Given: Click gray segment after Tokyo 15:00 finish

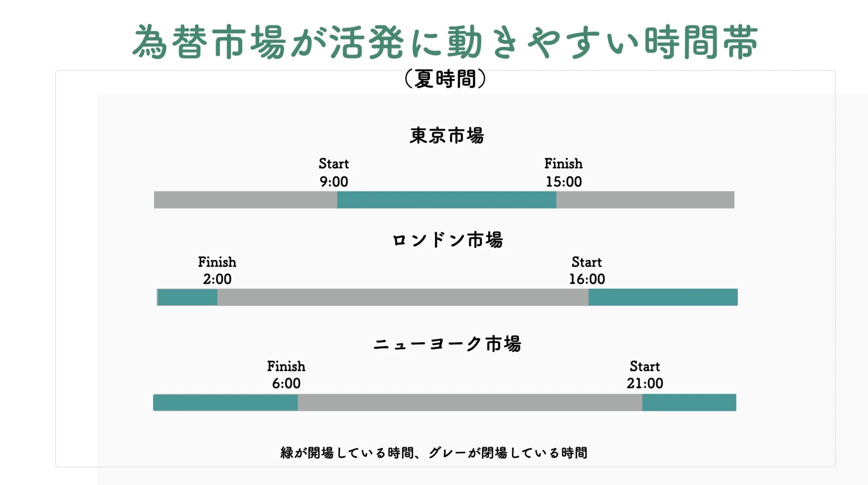Looking at the screenshot, I should tap(645, 200).
